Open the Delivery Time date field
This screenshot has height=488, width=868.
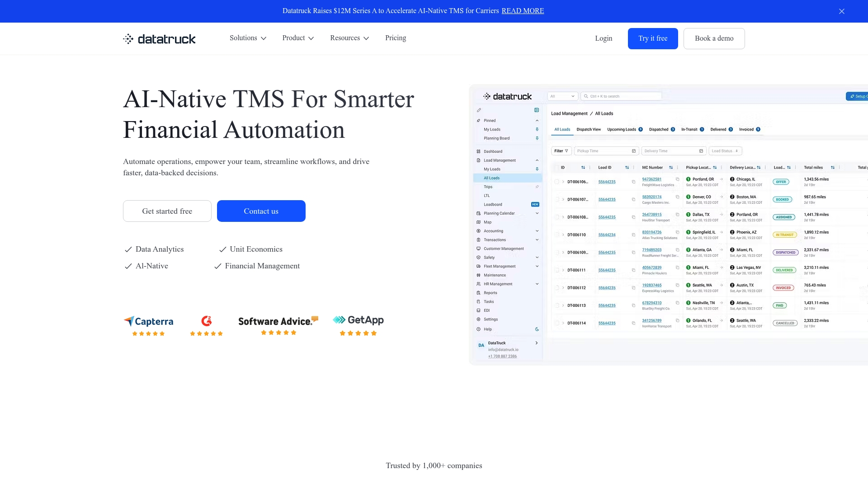coord(674,151)
